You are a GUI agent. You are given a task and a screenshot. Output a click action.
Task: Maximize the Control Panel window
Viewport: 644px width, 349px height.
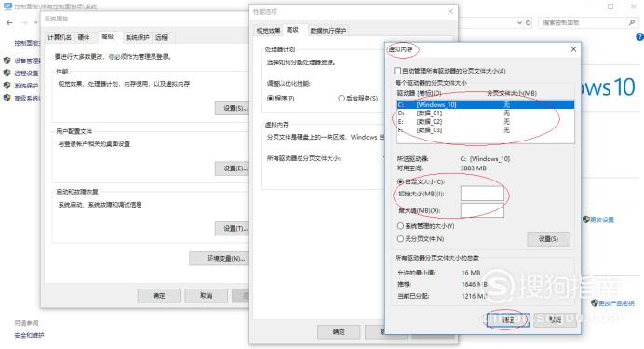(610, 7)
